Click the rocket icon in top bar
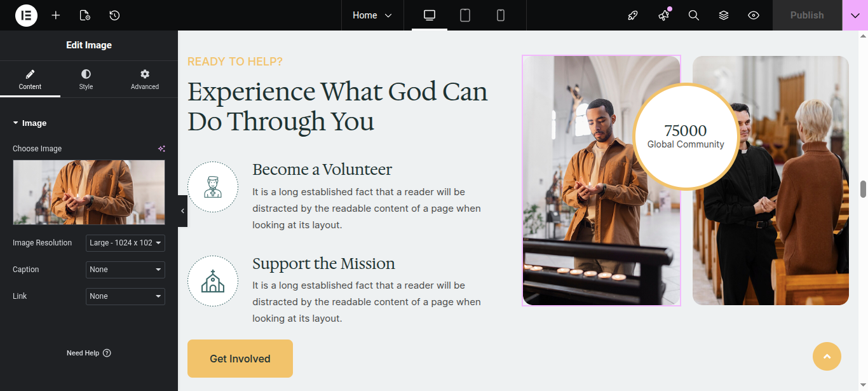The height and width of the screenshot is (391, 868). pyautogui.click(x=632, y=15)
